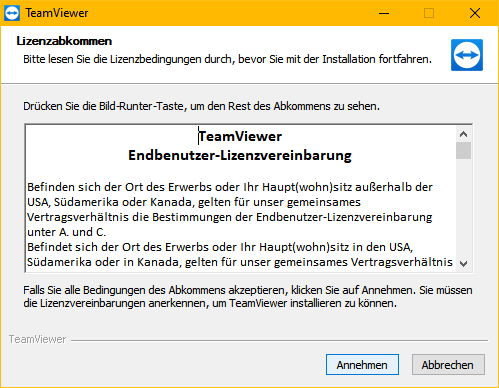Viewport: 499px width, 388px height.
Task: Click the blue TeamViewer logo in header
Action: (467, 55)
